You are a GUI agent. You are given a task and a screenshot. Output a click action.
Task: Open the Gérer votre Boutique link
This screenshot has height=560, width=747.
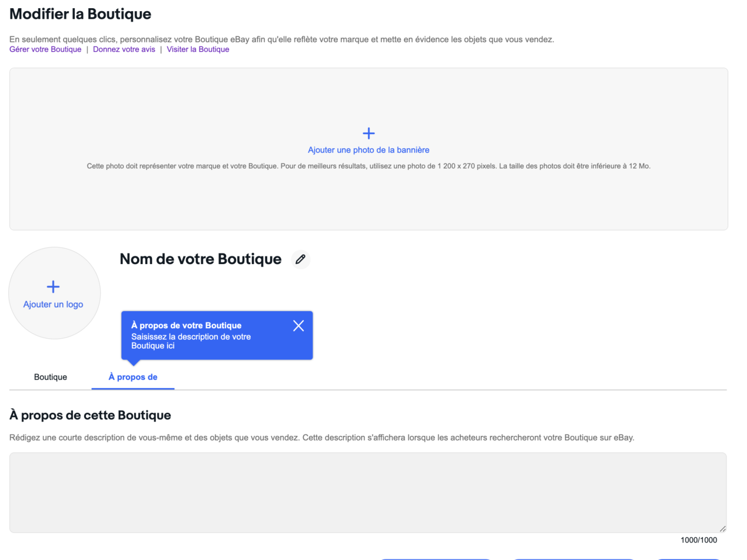click(x=45, y=49)
